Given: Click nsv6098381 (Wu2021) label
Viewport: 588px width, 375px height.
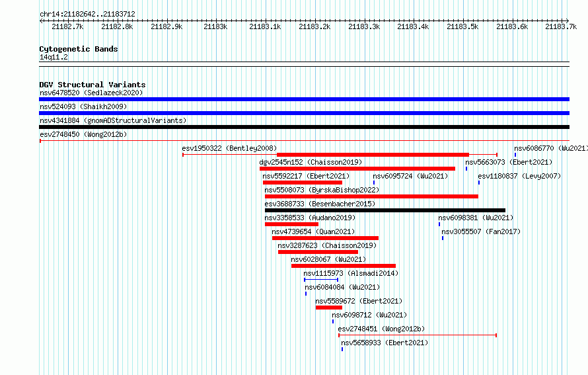Looking at the screenshot, I should click(476, 218).
